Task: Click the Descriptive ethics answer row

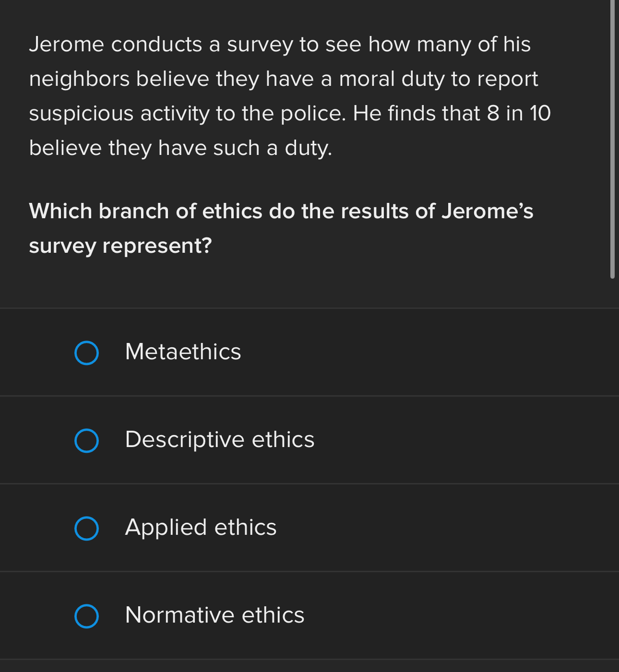Action: [x=309, y=440]
